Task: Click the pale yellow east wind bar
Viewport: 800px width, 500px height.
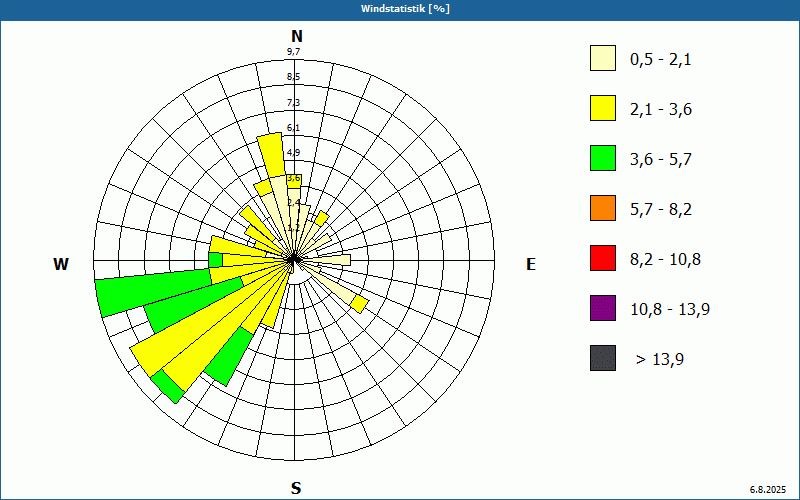Action: pos(327,260)
